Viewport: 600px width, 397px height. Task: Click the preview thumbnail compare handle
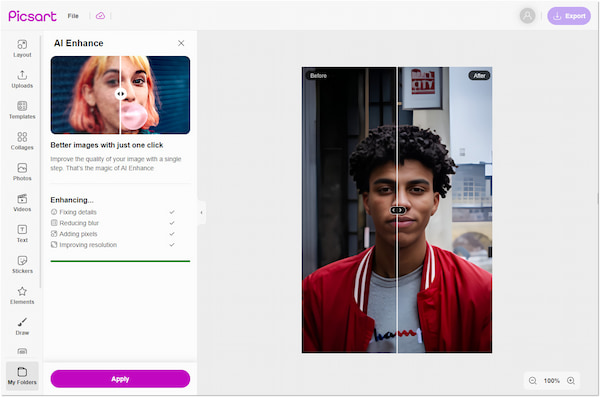point(121,94)
